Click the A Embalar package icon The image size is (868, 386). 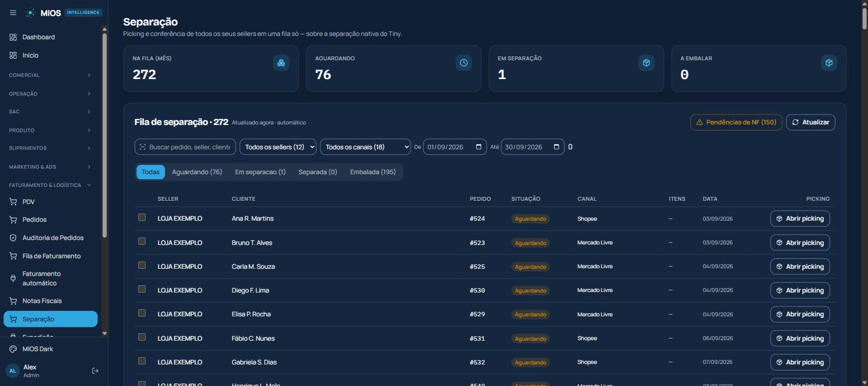[x=829, y=62]
